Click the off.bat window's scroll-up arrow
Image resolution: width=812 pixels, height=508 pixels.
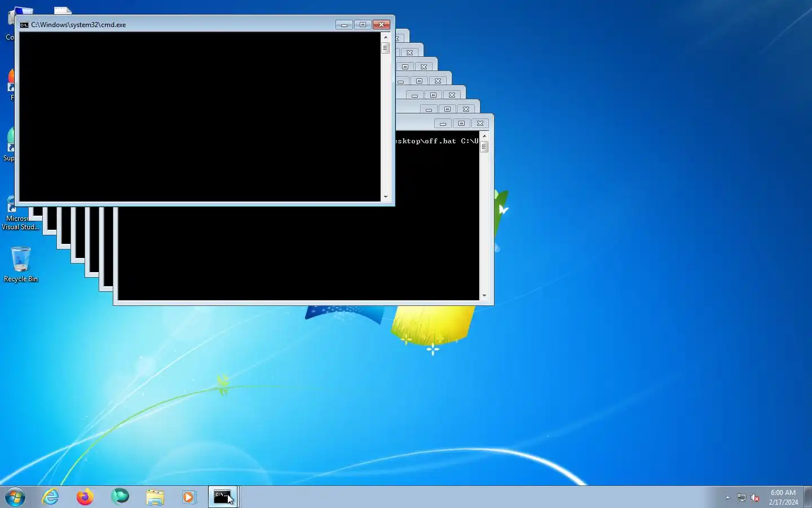tap(484, 136)
